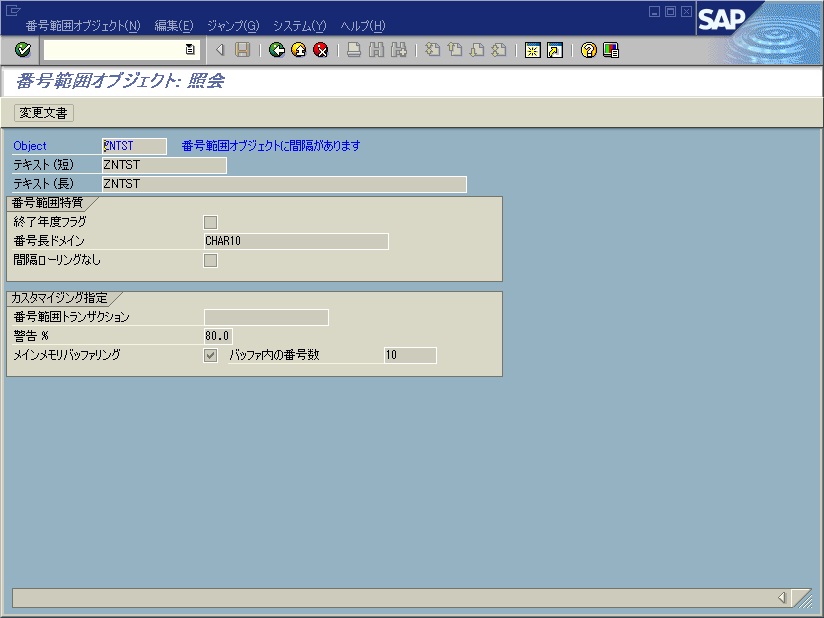Click the green Back arrow icon
The width and height of the screenshot is (824, 618).
277,50
